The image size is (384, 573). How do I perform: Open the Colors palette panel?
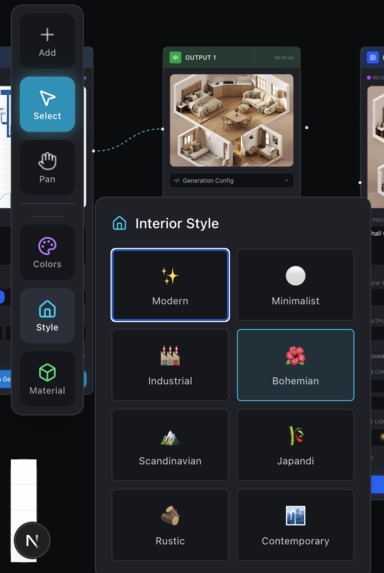[47, 253]
